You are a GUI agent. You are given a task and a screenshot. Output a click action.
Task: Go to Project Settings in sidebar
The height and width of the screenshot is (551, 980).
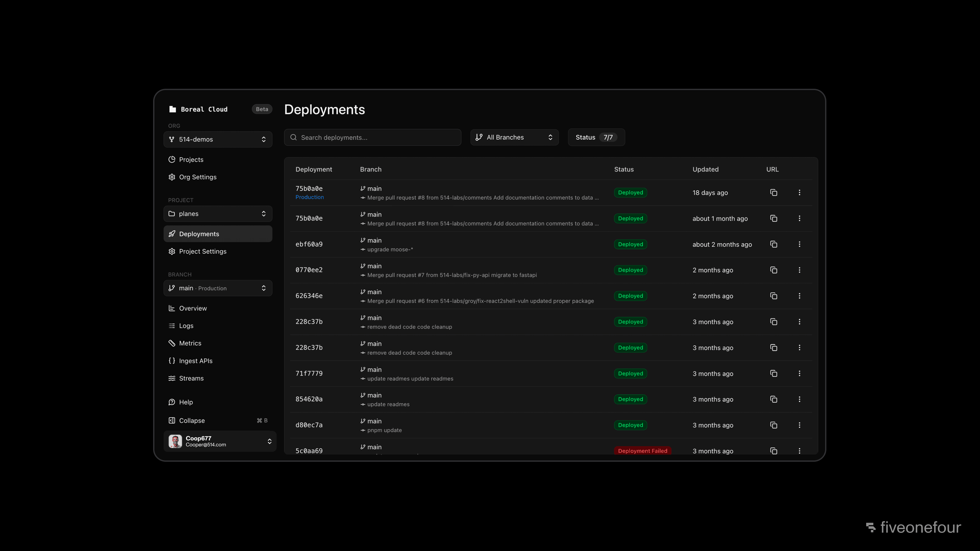(202, 251)
